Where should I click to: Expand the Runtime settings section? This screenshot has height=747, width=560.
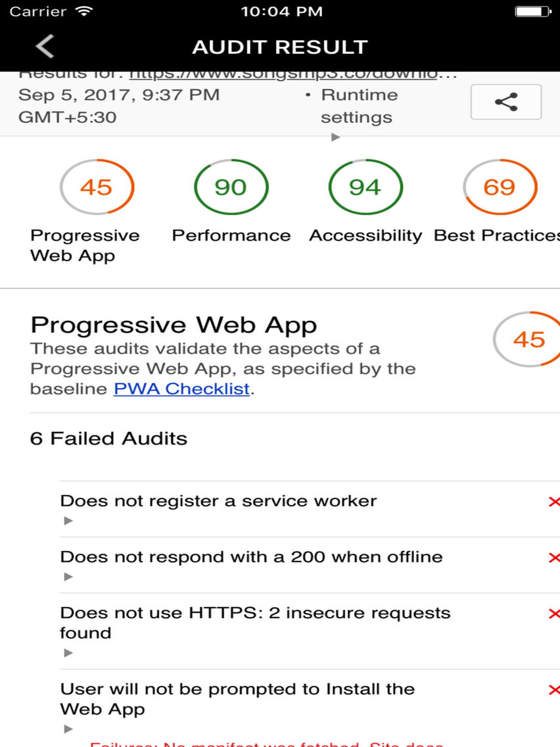coord(336,136)
